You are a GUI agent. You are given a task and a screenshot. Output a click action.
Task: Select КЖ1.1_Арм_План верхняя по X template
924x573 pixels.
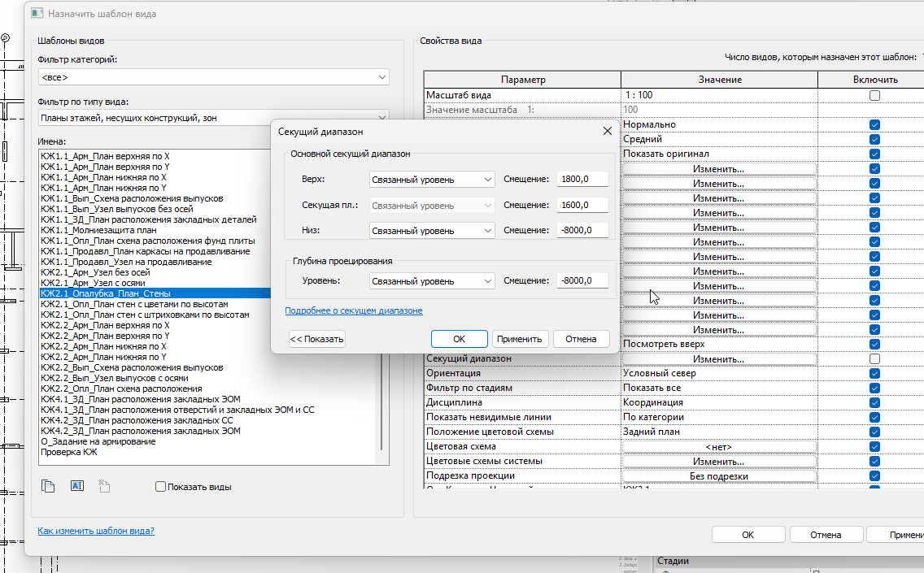[105, 156]
